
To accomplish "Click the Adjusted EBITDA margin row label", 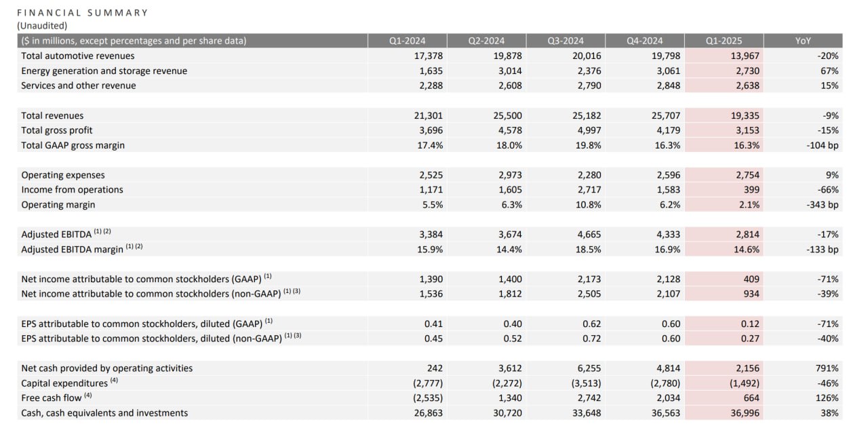I will click(73, 250).
